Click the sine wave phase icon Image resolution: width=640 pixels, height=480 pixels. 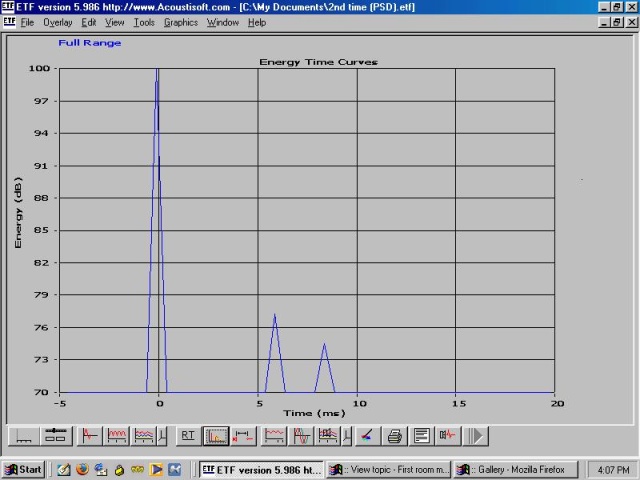pos(301,436)
